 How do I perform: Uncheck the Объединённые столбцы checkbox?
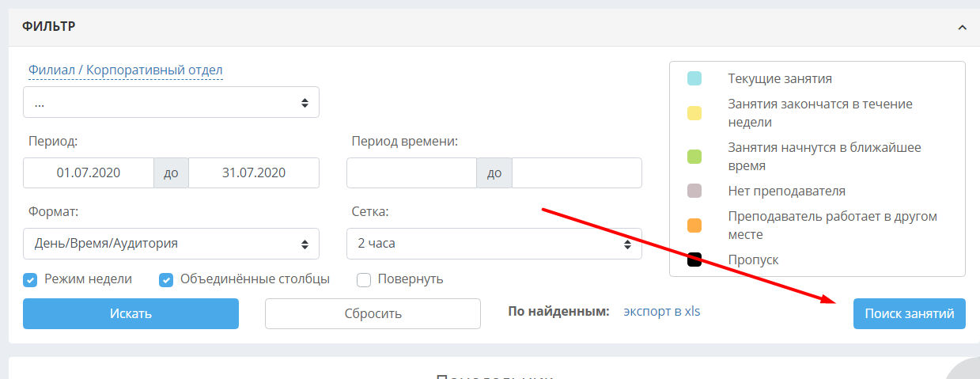(x=166, y=279)
